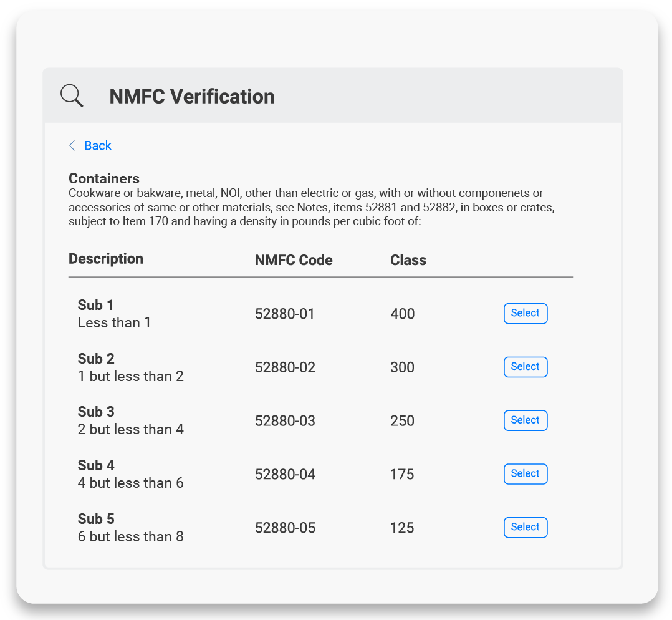672x620 pixels.
Task: Click the Sub 1 label
Action: click(95, 305)
